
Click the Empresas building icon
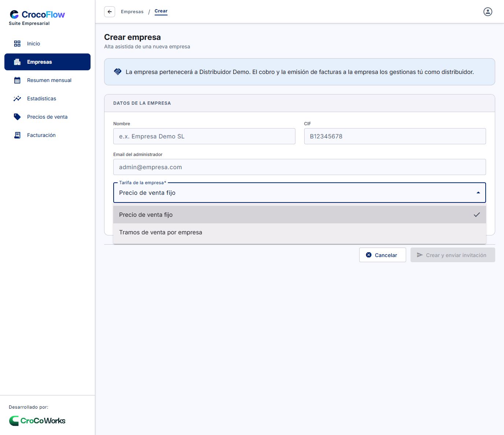point(17,62)
